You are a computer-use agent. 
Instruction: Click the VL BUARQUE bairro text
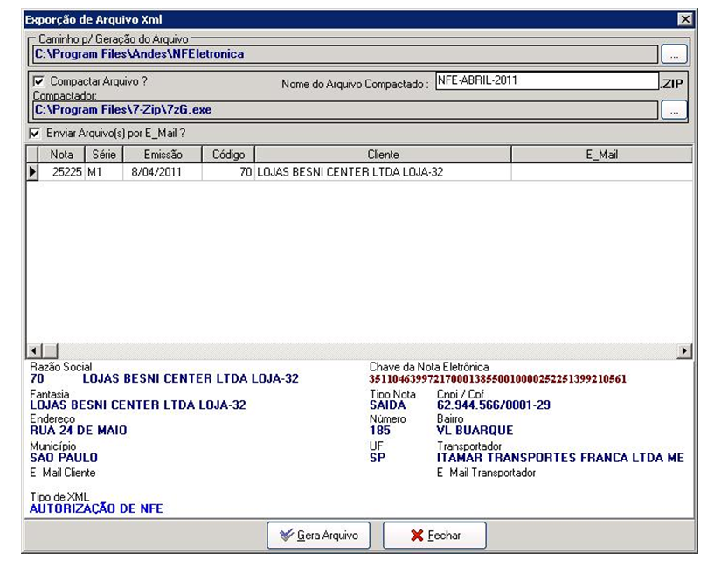tap(475, 431)
